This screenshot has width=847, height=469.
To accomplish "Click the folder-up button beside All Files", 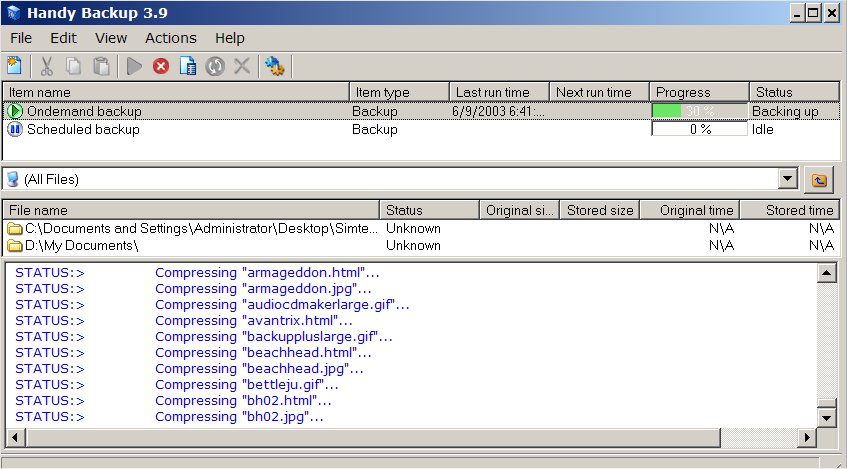I will coord(819,180).
